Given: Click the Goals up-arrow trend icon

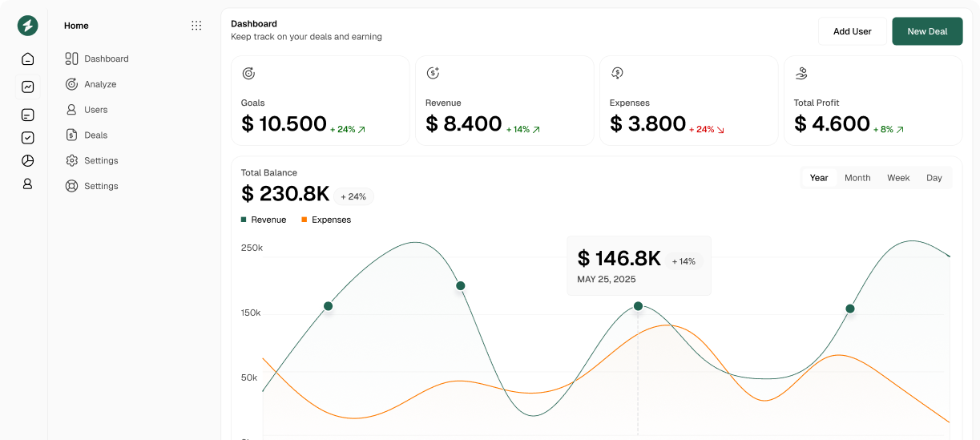Looking at the screenshot, I should click(x=362, y=129).
